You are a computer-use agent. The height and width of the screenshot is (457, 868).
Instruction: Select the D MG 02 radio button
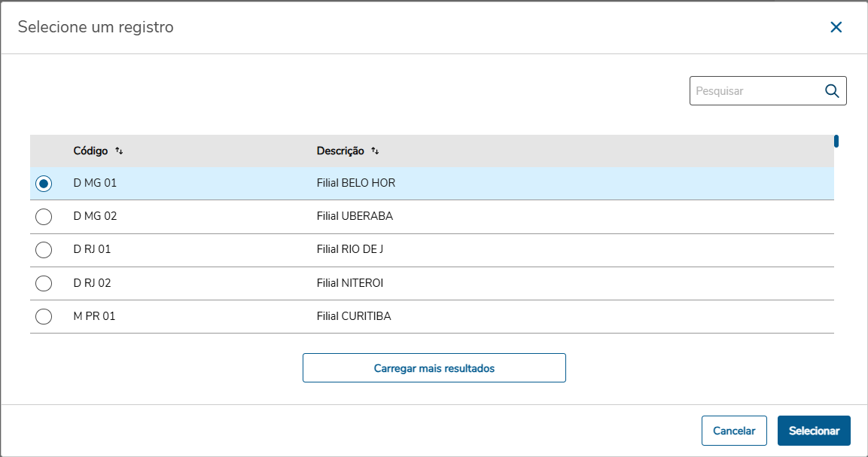pyautogui.click(x=44, y=217)
